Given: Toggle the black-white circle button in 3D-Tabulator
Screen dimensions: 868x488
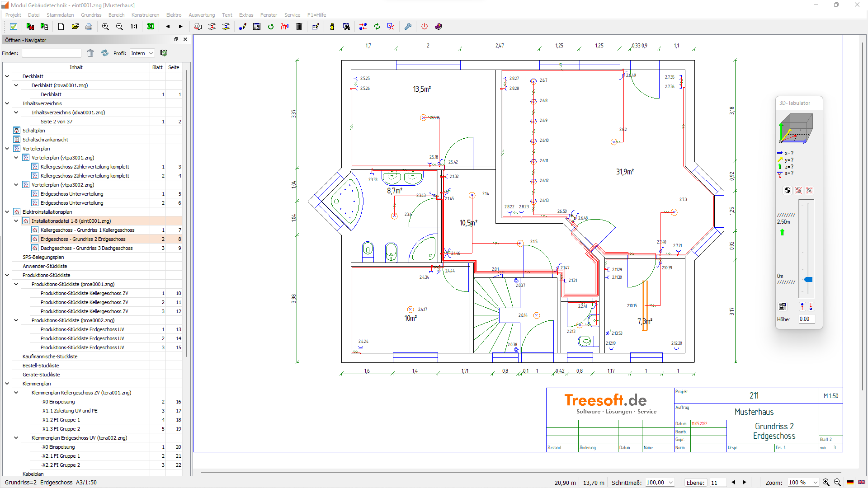Looking at the screenshot, I should [x=787, y=191].
